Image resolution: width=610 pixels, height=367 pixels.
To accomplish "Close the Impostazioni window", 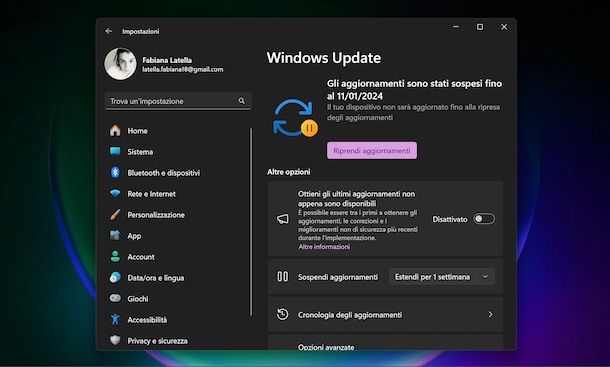I will [x=504, y=27].
